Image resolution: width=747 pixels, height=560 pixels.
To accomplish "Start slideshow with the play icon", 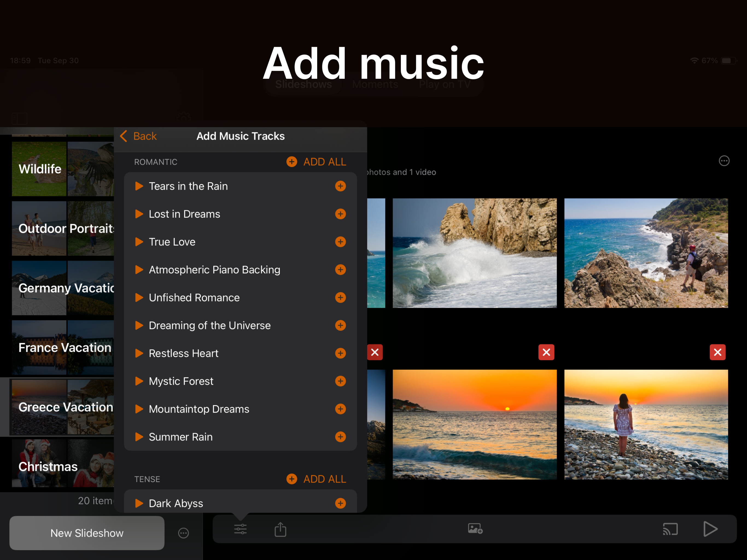I will point(710,529).
